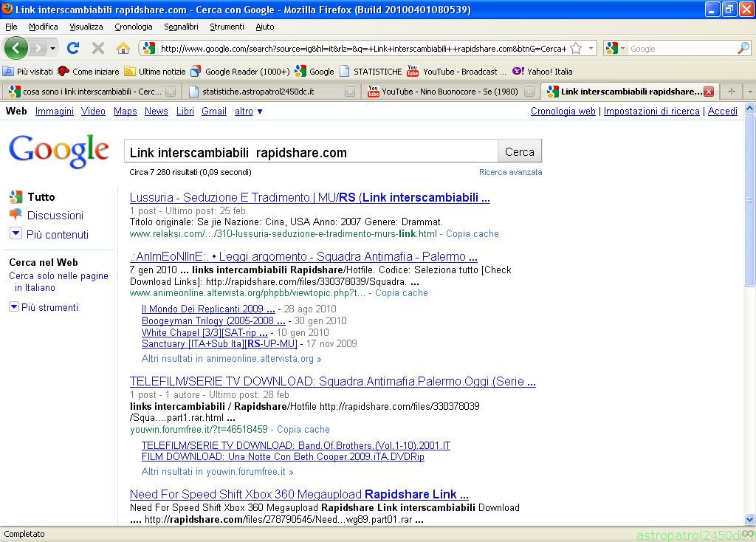756x542 pixels.
Task: Open the YouTube - Broadcast bookmark
Action: [x=456, y=72]
